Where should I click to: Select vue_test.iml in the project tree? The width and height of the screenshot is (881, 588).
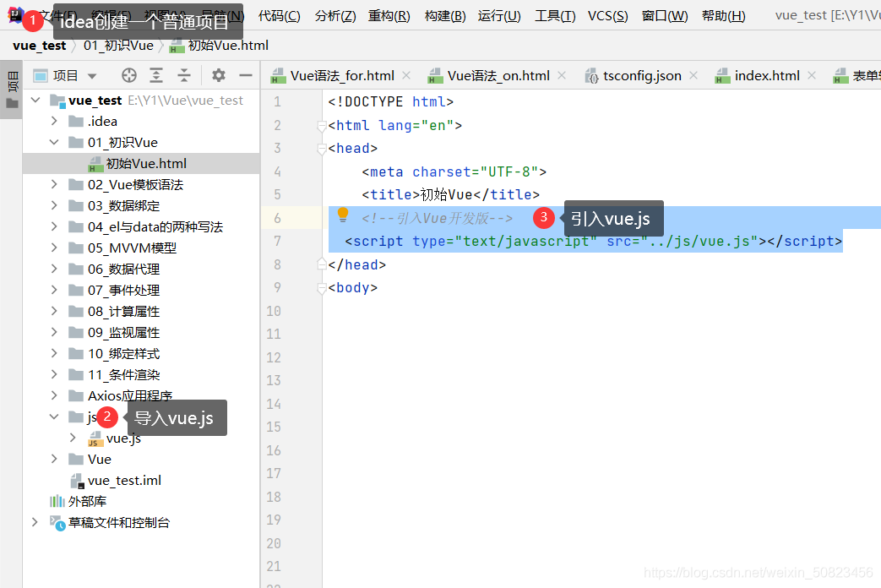point(124,480)
